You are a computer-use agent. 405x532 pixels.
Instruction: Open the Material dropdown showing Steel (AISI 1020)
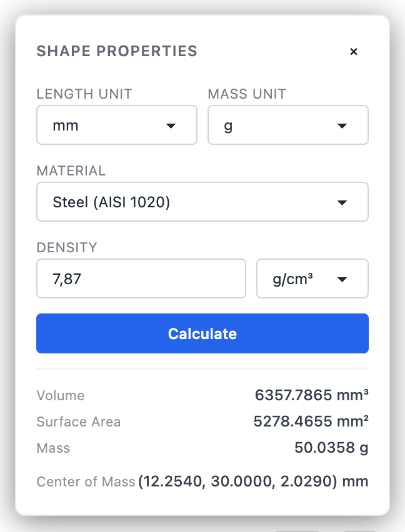[202, 202]
